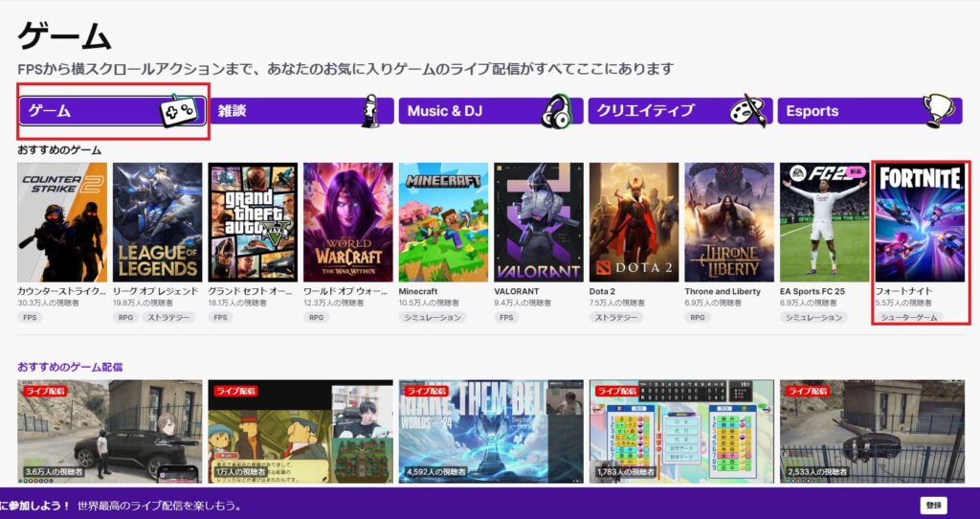The width and height of the screenshot is (980, 519).
Task: Open the VALORANT cover art
Action: coord(538,222)
